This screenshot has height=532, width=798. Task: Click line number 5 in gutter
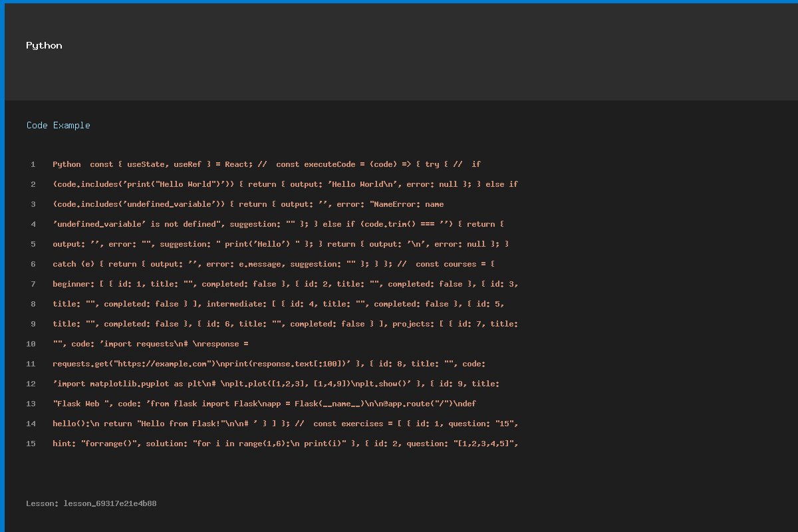(32, 244)
